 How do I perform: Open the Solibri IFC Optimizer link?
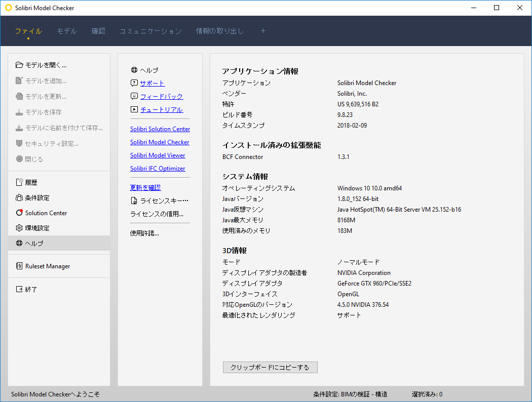coord(158,169)
